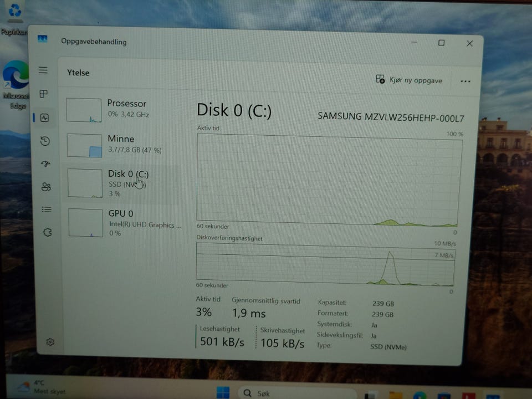Click the 1,9 ms response time value
The image size is (532, 399).
(249, 313)
